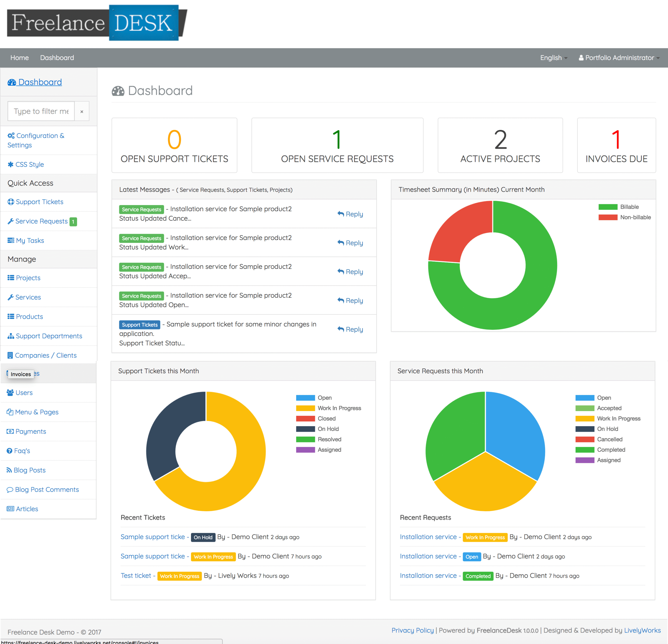Clear the sidebar filter with the × button
This screenshot has width=668, height=644.
coord(82,111)
